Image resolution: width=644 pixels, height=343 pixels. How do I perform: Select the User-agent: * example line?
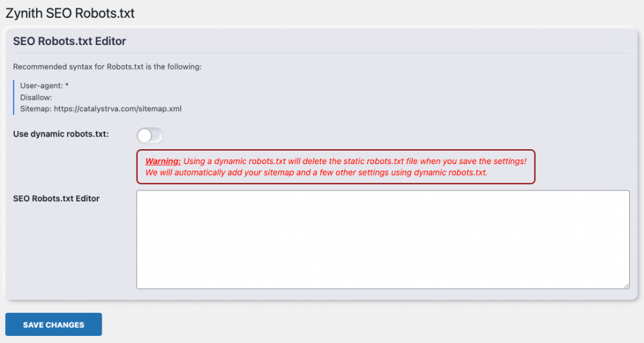coord(44,85)
